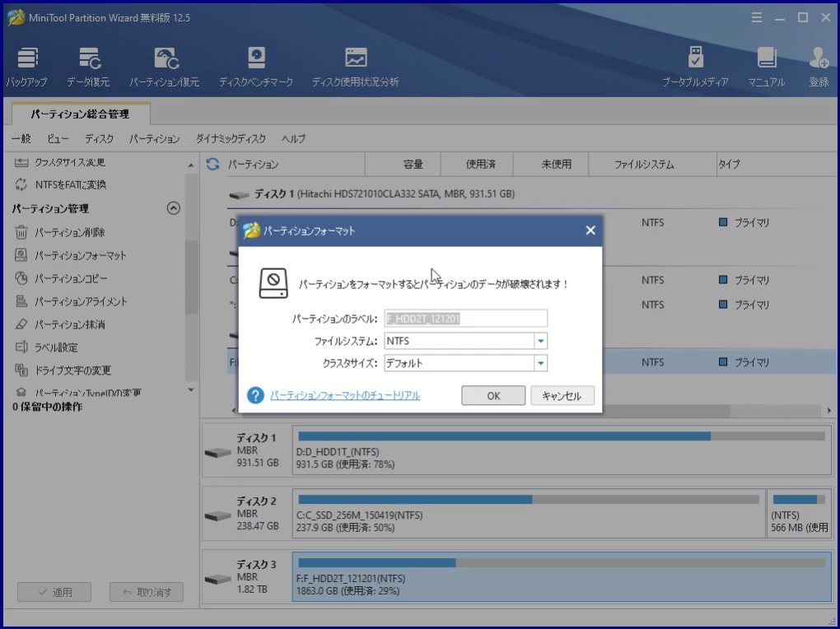Open ディスク使用状況分析 space analyzer
This screenshot has width=840, height=629.
click(x=355, y=67)
